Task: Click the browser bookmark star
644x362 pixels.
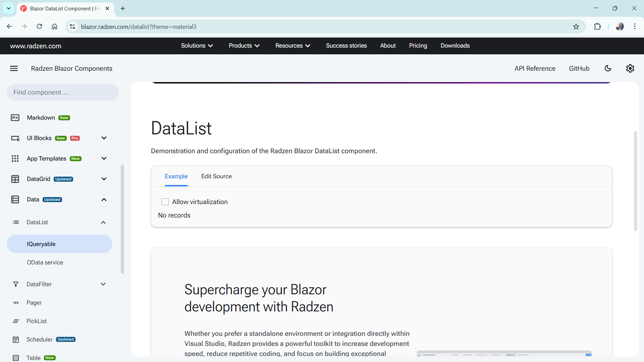Action: (576, 26)
